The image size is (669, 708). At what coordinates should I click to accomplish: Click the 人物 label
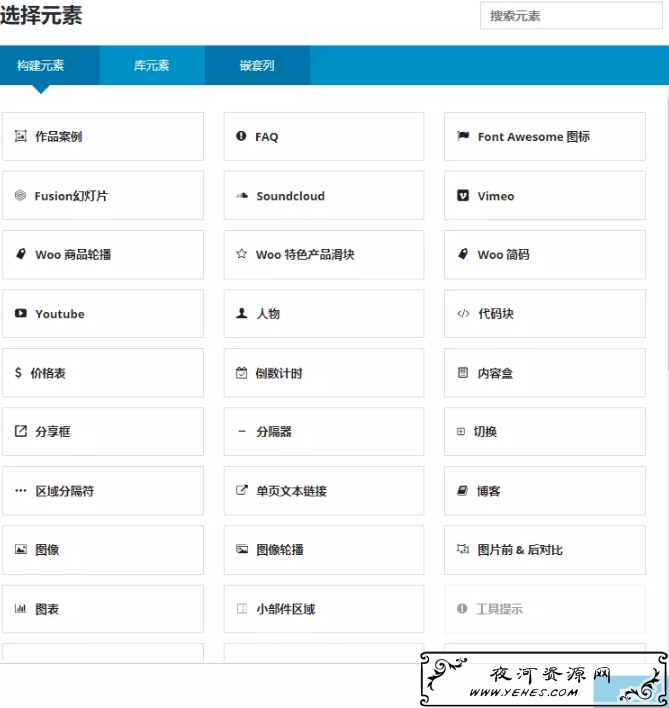268,314
